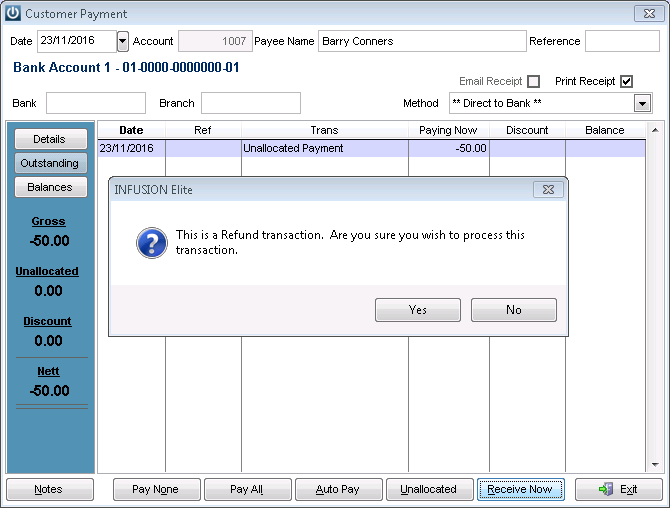Image resolution: width=670 pixels, height=508 pixels.
Task: Close the Customer Payment window
Action: point(649,14)
